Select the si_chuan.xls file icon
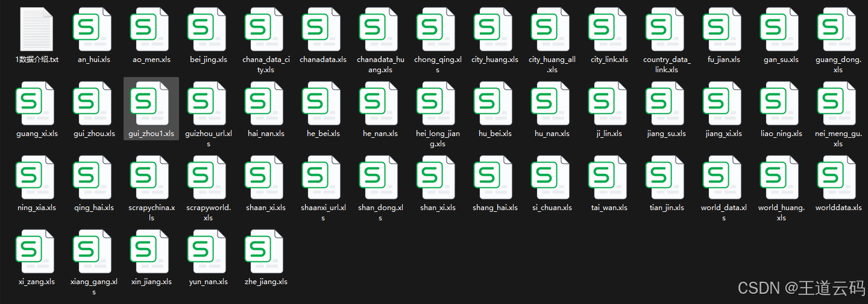 pyautogui.click(x=551, y=178)
